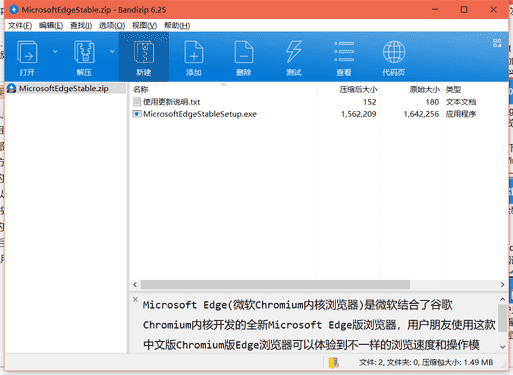Click the Delete (删除) file icon
Viewport: 513px width, 375px height.
click(244, 52)
